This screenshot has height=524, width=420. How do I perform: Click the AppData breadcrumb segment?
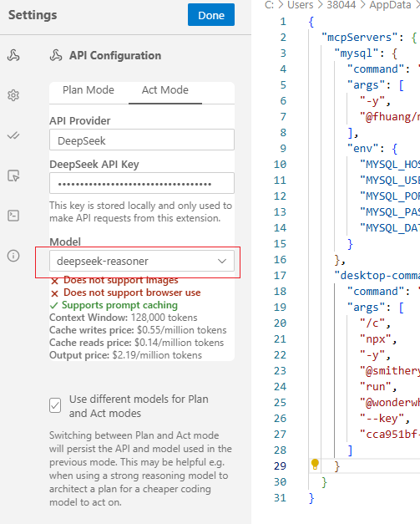coord(390,5)
